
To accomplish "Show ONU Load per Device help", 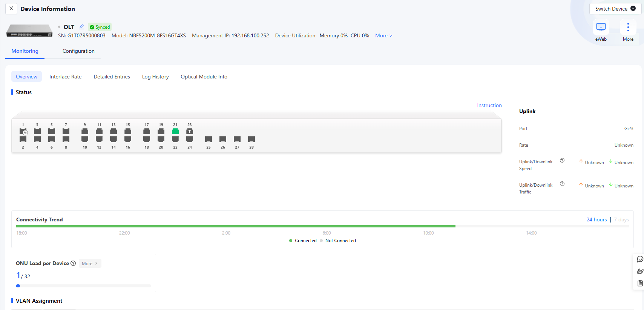I will pos(73,263).
